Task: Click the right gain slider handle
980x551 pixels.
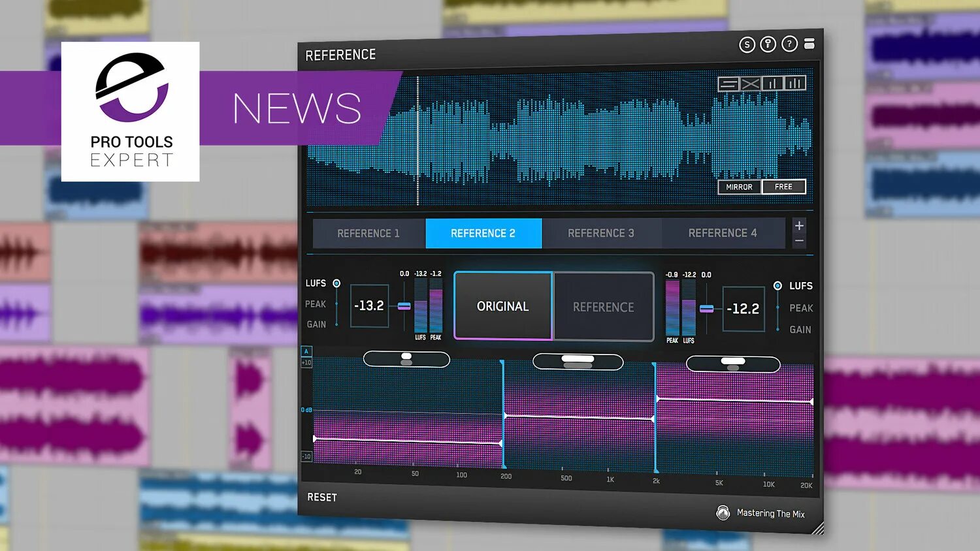Action: 707,309
